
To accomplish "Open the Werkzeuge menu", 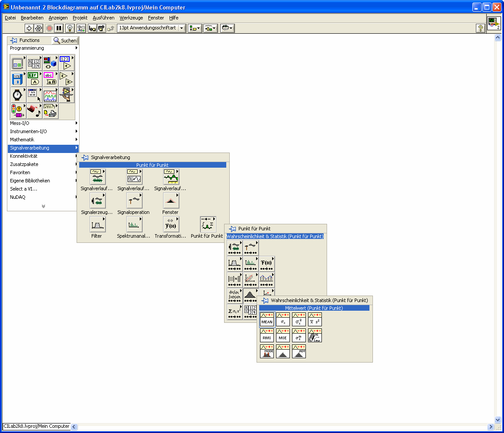I will coord(131,18).
